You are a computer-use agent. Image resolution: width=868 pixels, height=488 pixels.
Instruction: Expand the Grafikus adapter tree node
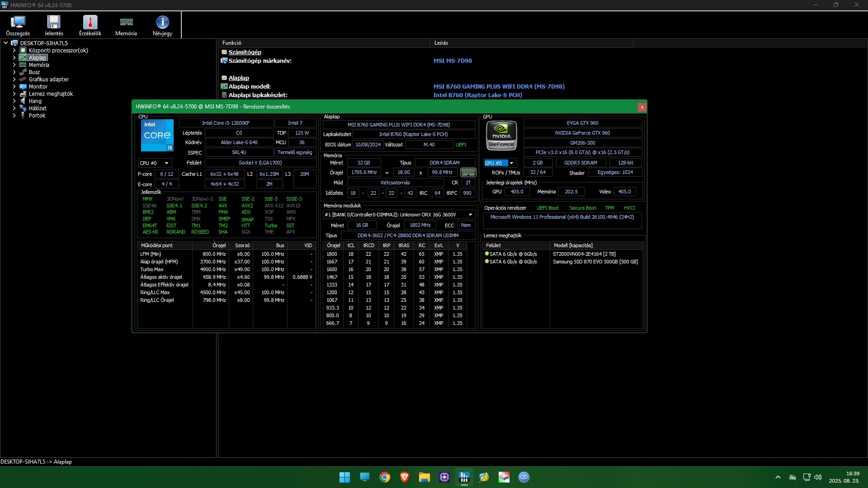(x=14, y=80)
